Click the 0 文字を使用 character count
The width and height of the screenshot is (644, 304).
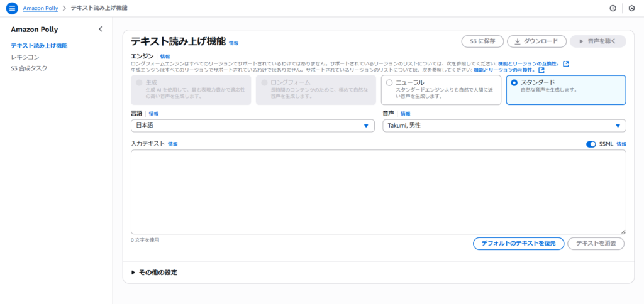pos(145,240)
